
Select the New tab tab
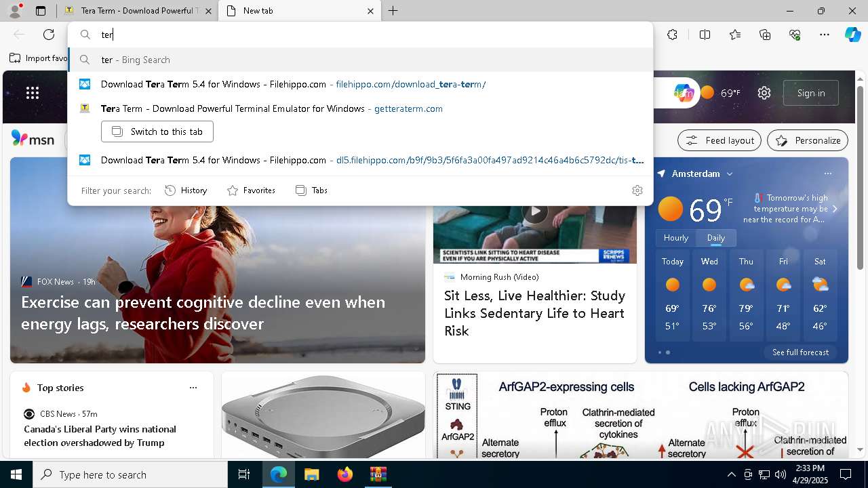tap(298, 11)
